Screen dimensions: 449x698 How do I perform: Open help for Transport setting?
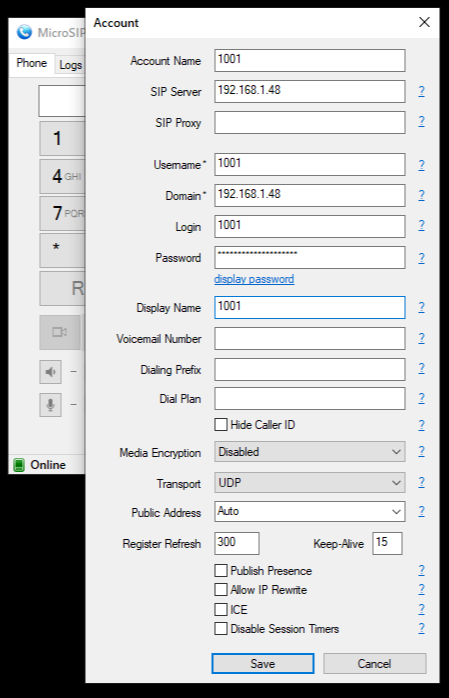coord(421,482)
